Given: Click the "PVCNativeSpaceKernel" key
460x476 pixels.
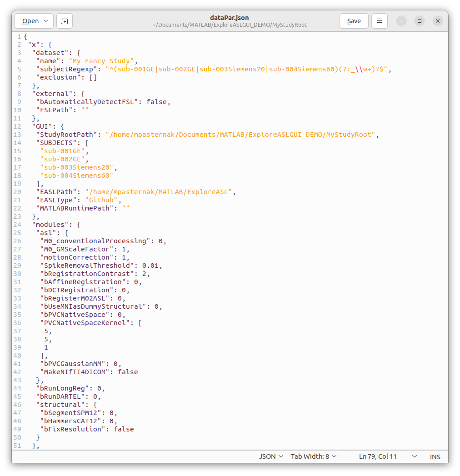Looking at the screenshot, I should click(x=85, y=323).
